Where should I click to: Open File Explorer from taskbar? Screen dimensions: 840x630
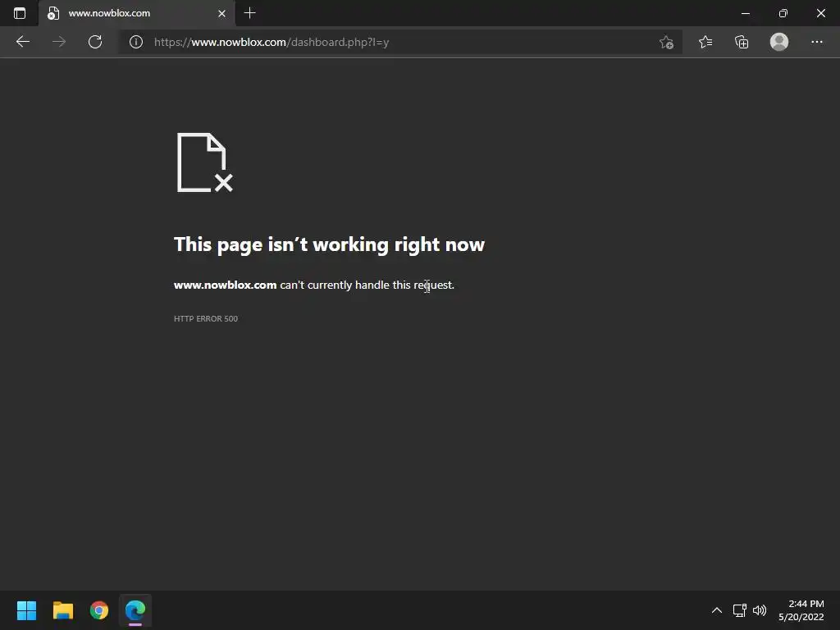62,610
